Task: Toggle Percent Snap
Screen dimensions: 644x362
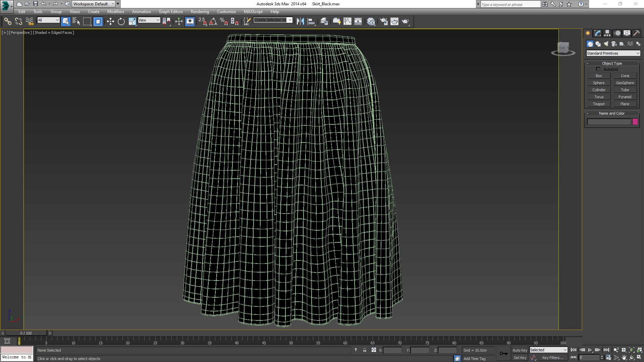Action: [x=224, y=21]
